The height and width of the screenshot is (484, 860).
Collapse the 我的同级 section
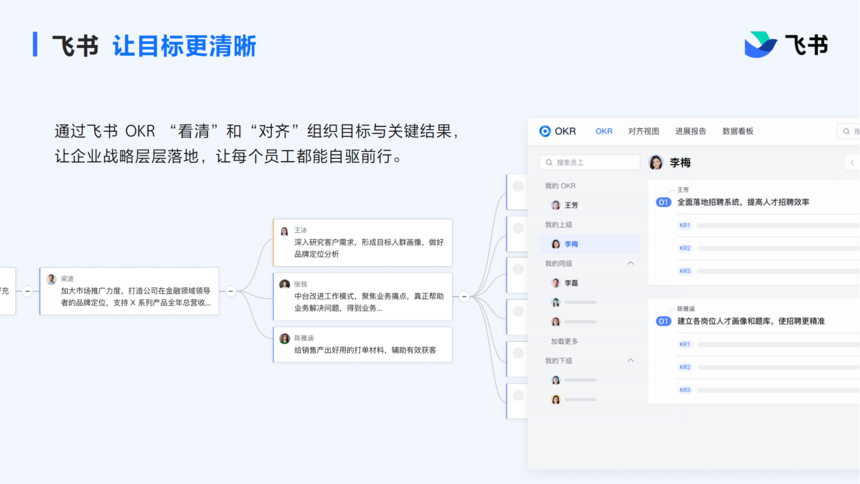[631, 263]
